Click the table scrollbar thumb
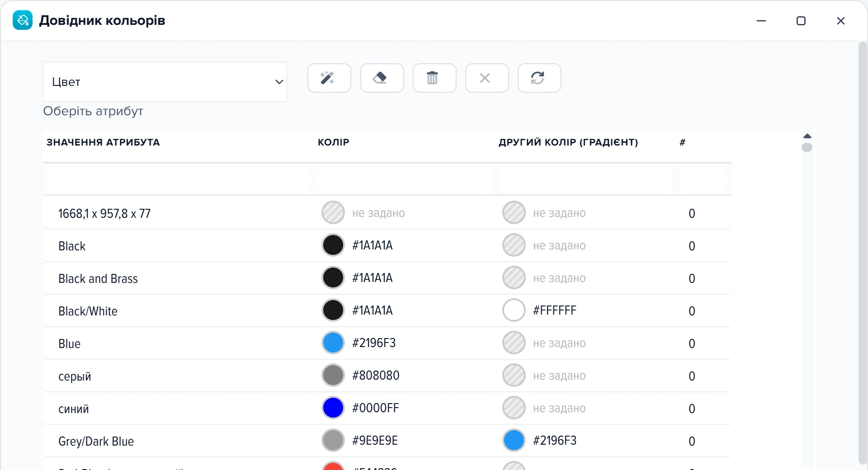The image size is (868, 470). click(807, 147)
